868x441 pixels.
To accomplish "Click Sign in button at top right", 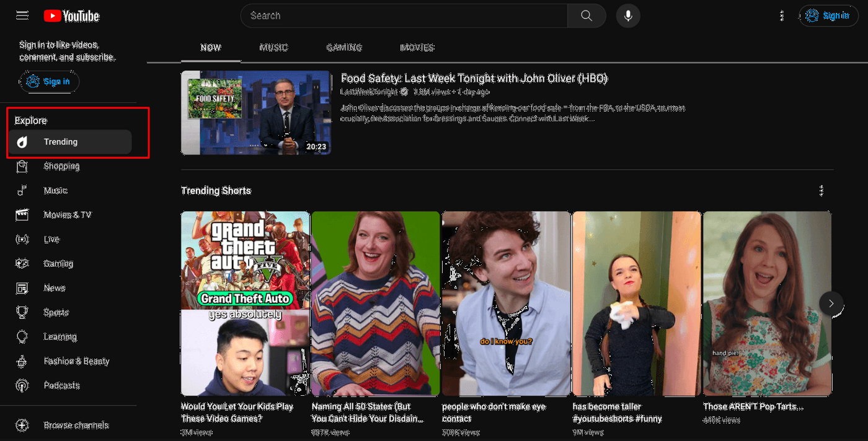I will (x=828, y=16).
